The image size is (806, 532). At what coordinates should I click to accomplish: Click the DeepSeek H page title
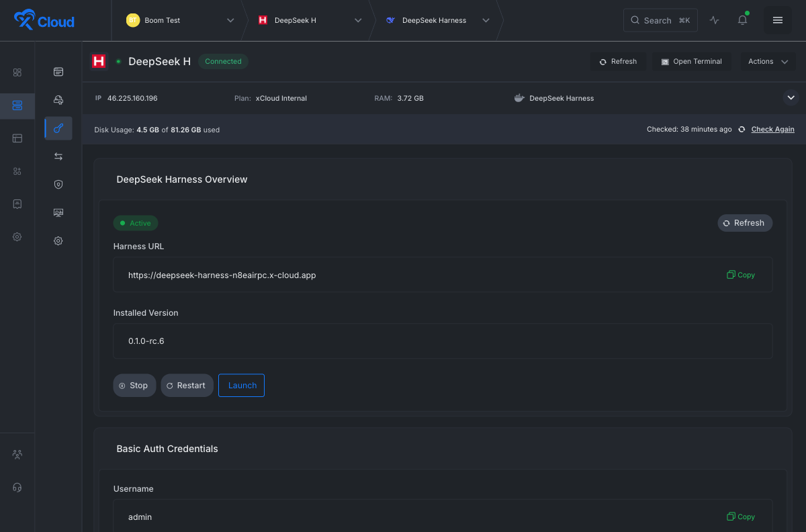coord(159,61)
